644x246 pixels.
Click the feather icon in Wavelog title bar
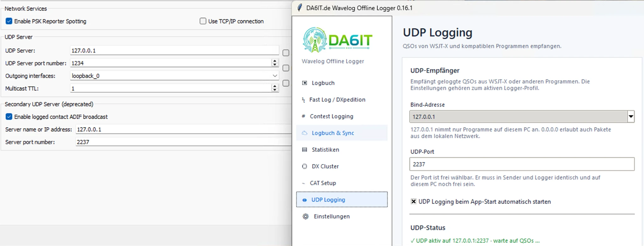[299, 8]
